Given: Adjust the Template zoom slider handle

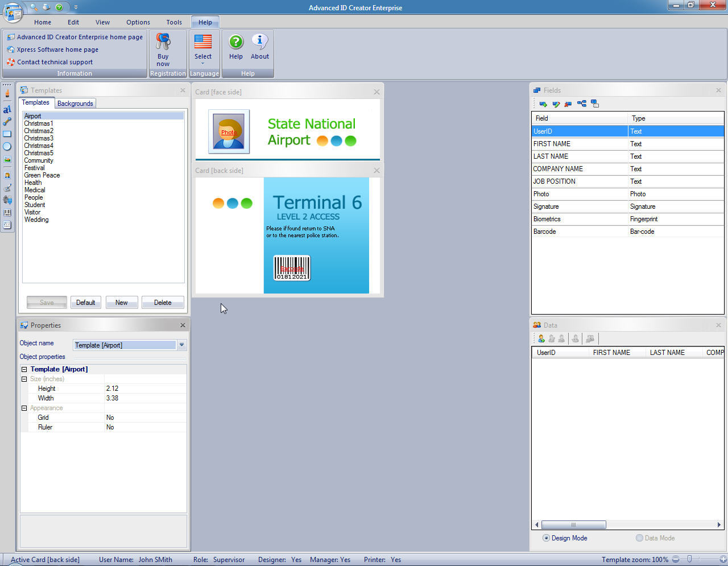Looking at the screenshot, I should click(x=689, y=560).
